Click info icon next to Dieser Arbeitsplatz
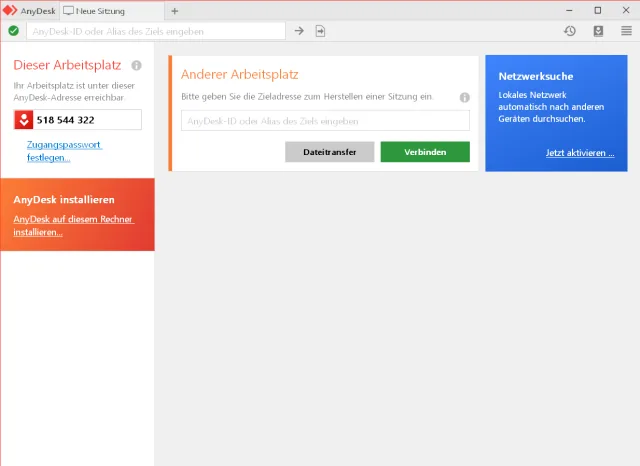640x466 pixels. pyautogui.click(x=136, y=65)
